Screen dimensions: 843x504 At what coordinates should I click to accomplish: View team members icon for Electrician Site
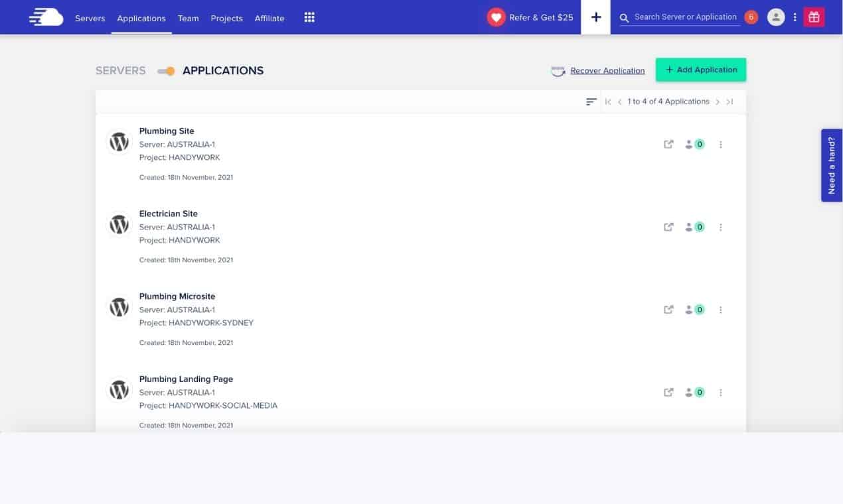(x=688, y=227)
